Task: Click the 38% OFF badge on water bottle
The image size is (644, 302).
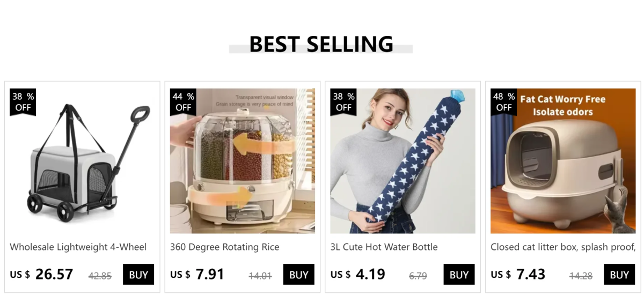Action: point(344,102)
